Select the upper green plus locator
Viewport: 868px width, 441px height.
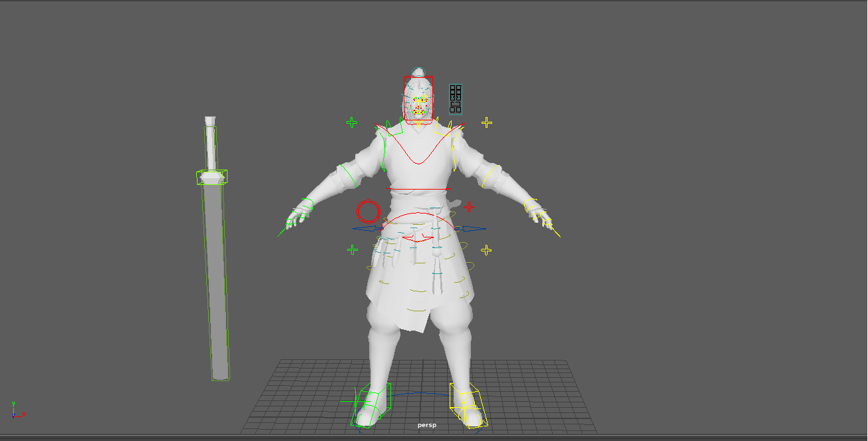(352, 122)
